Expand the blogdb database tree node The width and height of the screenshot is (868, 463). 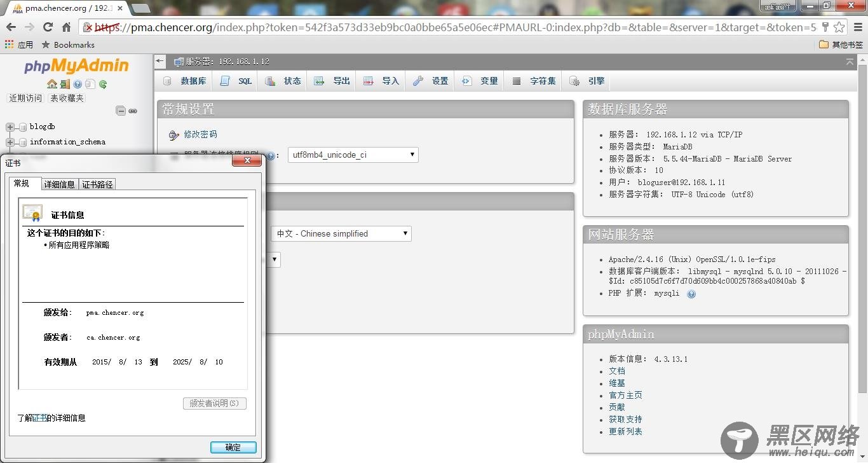10,127
